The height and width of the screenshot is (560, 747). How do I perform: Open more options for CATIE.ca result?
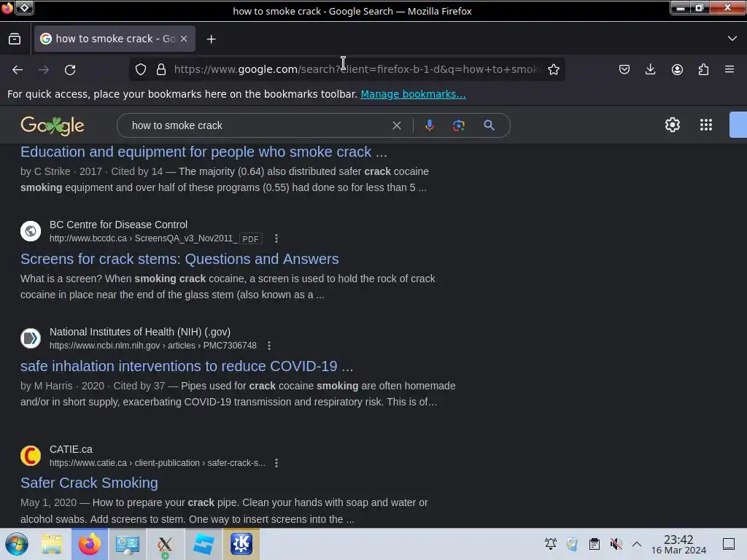click(276, 463)
